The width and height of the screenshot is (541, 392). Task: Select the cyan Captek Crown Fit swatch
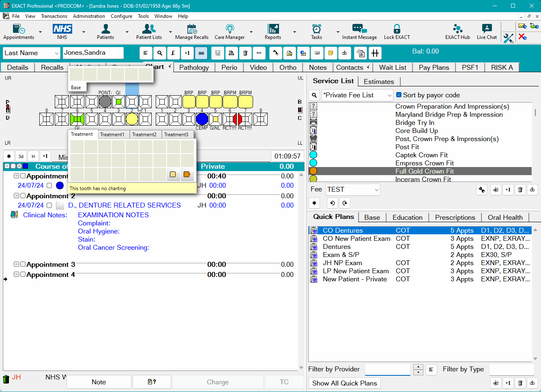313,155
